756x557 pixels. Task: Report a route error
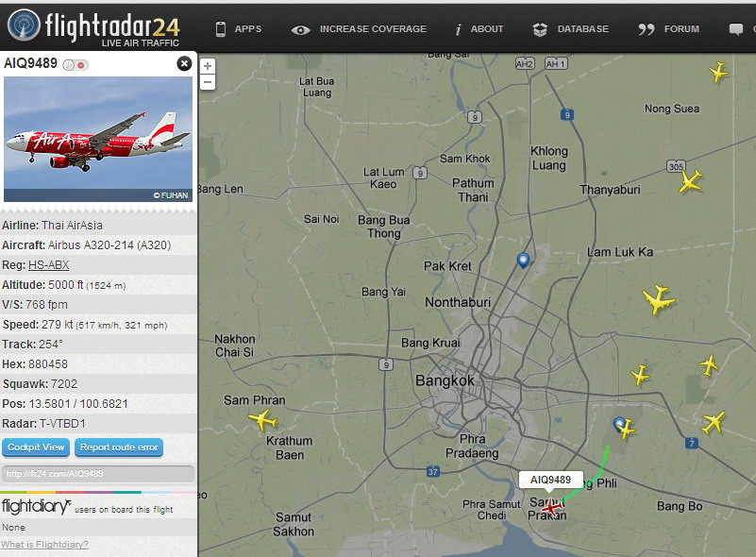click(119, 447)
